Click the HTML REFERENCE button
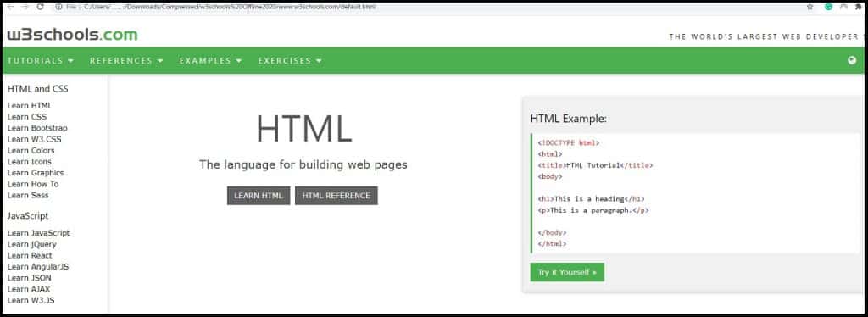Screen dimensions: 868x317 pos(337,196)
